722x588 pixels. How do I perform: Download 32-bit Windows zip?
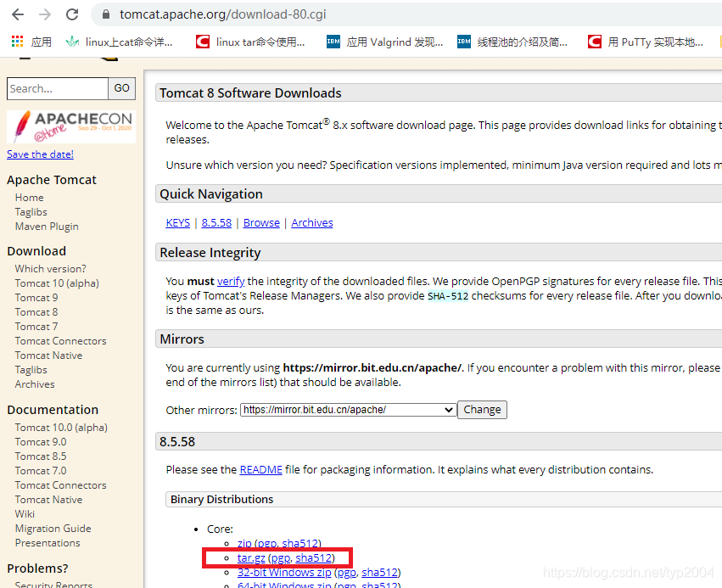click(x=284, y=573)
